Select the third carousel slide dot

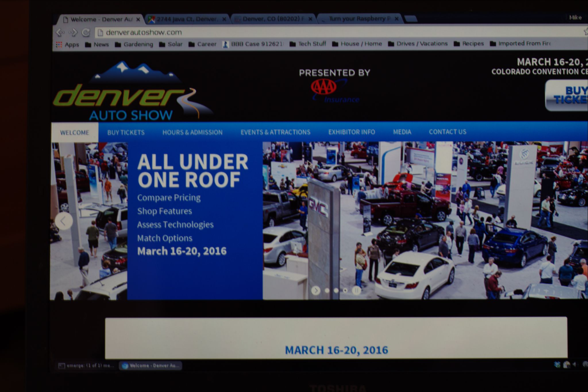(x=346, y=290)
